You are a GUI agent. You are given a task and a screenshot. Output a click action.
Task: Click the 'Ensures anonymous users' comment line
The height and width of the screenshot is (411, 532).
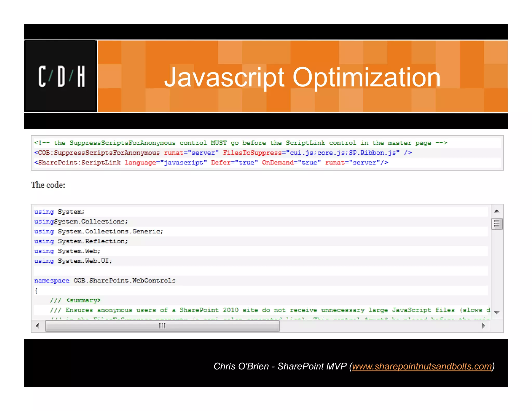click(x=270, y=310)
